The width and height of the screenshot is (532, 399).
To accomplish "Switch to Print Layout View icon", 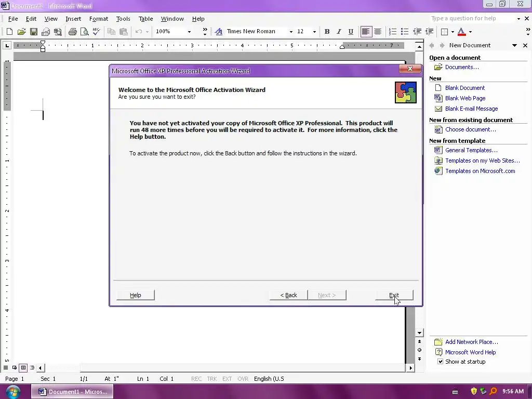I will [x=23, y=367].
